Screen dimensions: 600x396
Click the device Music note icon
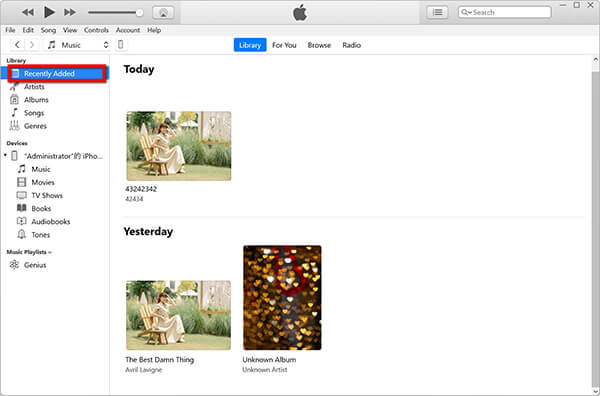22,169
